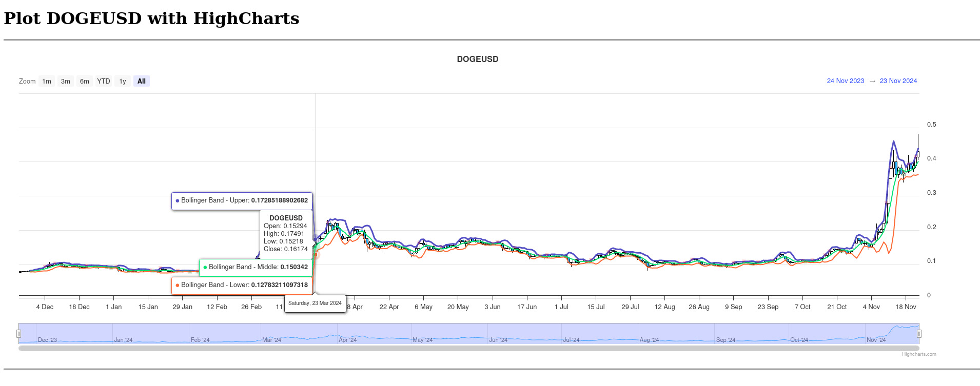Click the 9 Sep x-axis label
Viewport: 980px width, 386px height.
pos(733,307)
